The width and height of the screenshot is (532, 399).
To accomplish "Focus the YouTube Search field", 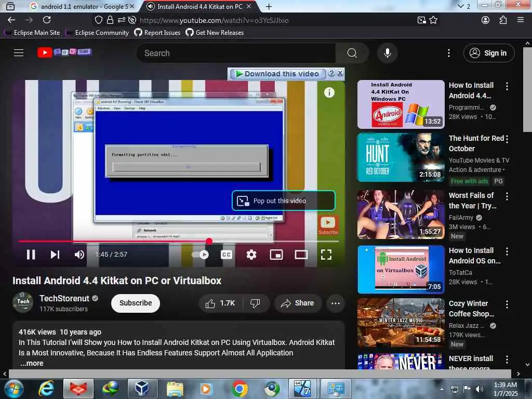I will 236,53.
